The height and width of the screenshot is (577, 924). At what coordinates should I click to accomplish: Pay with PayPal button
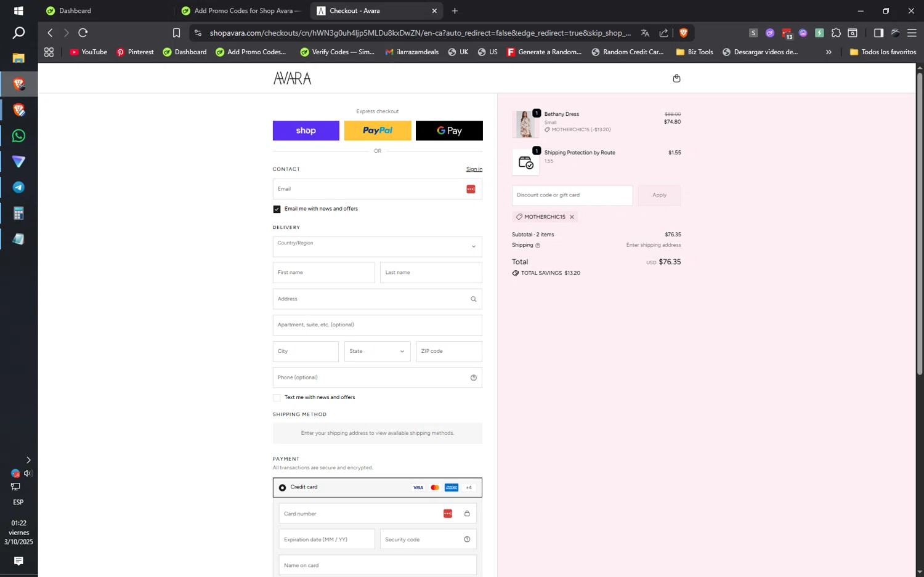click(377, 131)
